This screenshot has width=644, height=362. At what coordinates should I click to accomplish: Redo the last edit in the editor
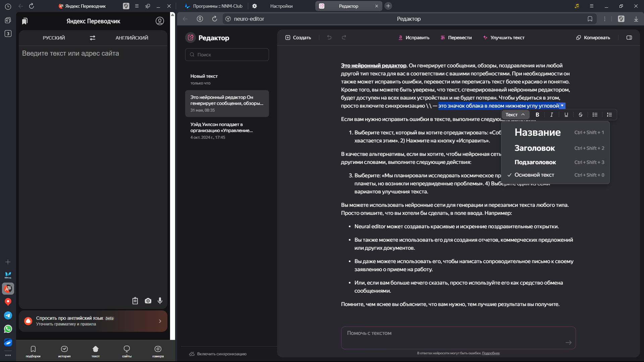[344, 38]
